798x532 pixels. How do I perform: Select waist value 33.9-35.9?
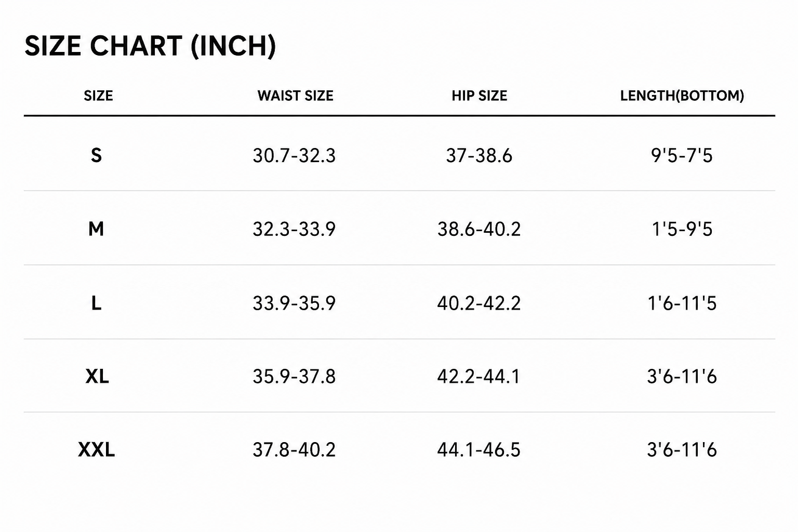[294, 303]
